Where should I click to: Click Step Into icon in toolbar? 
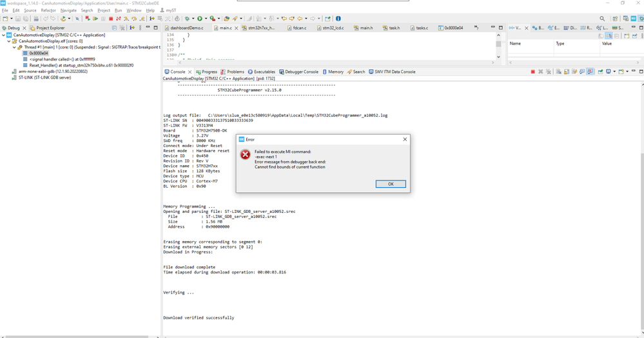click(126, 19)
